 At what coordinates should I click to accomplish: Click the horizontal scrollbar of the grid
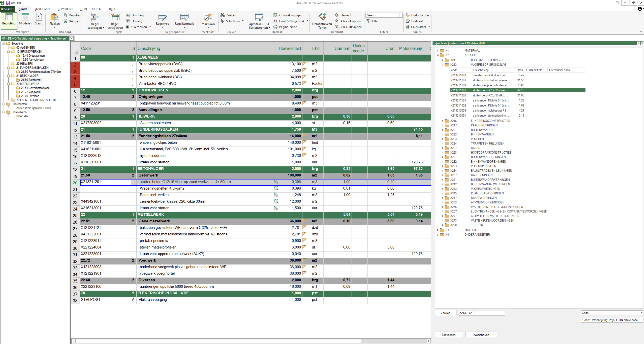[x=218, y=341]
